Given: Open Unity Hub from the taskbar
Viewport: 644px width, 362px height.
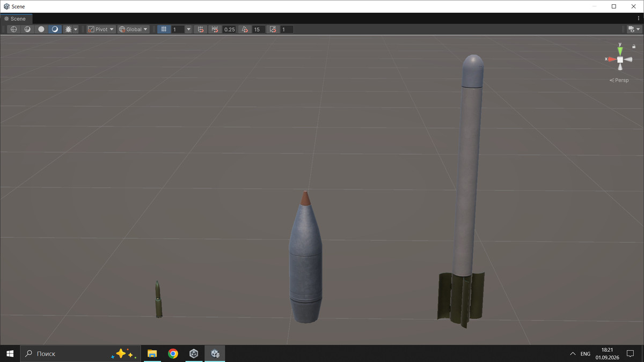Looking at the screenshot, I should 194,353.
